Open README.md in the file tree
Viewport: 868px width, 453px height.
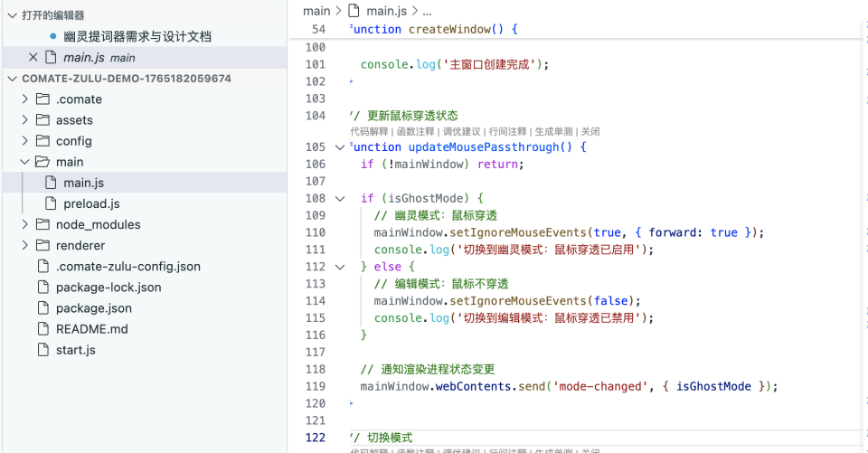(92, 329)
